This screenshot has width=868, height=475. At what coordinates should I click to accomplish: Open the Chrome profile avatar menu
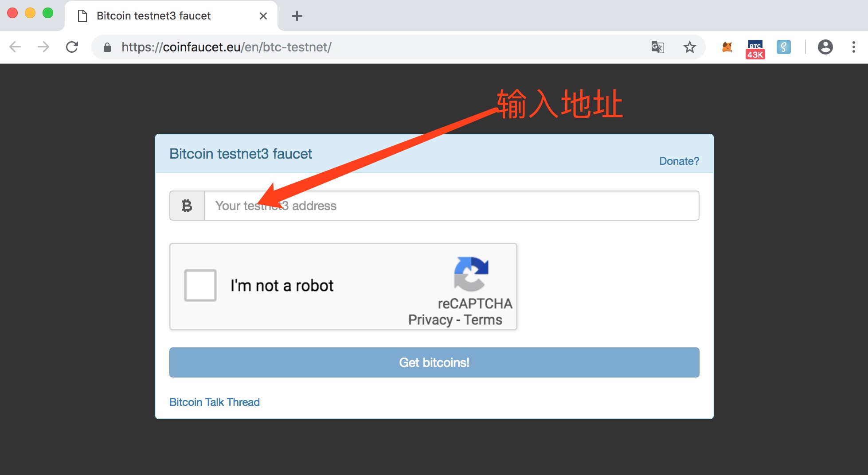(x=825, y=47)
